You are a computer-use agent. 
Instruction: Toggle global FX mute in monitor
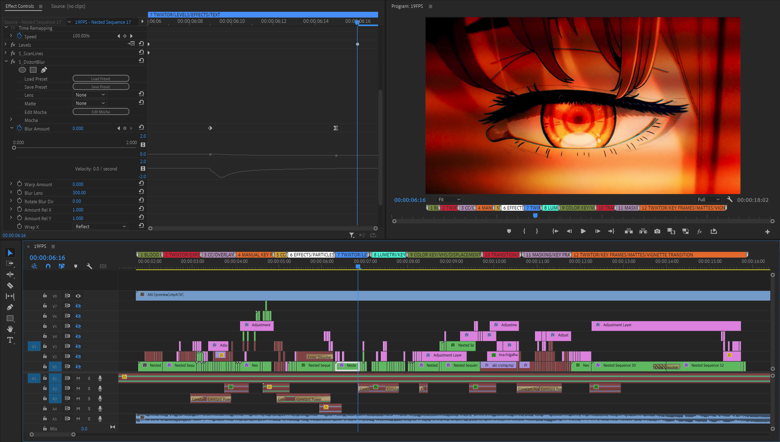pos(699,231)
